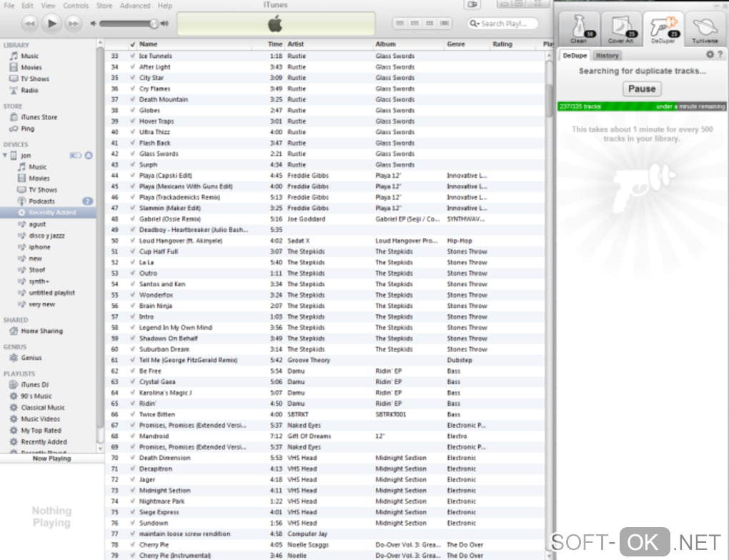
Task: Switch to the History tab
Action: pos(607,55)
